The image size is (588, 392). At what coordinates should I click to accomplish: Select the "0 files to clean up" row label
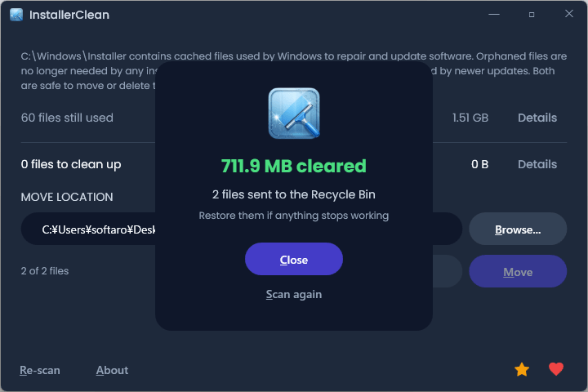tap(71, 164)
